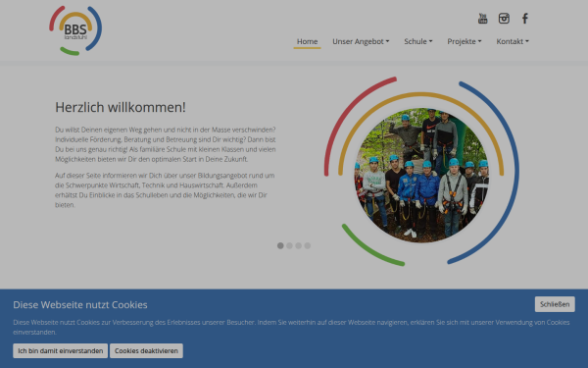Click the circular climbing group photo

pyautogui.click(x=421, y=175)
